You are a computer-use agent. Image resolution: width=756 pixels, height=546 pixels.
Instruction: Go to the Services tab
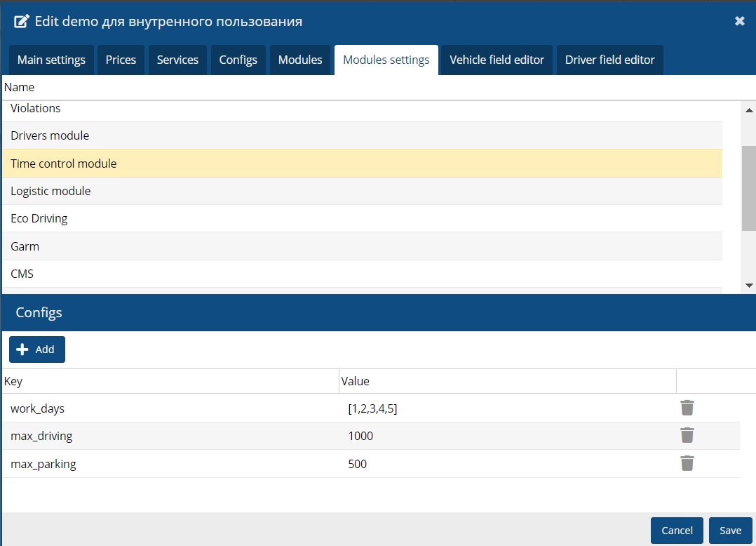click(x=177, y=60)
